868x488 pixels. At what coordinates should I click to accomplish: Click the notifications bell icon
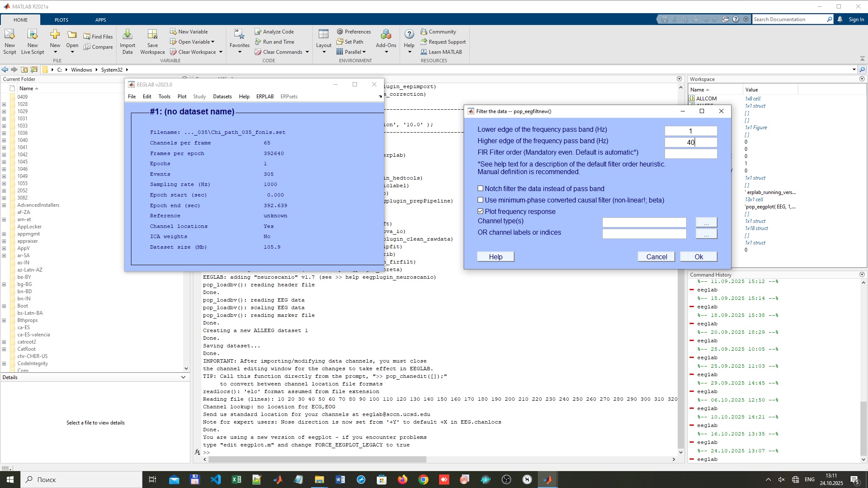pyautogui.click(x=840, y=19)
